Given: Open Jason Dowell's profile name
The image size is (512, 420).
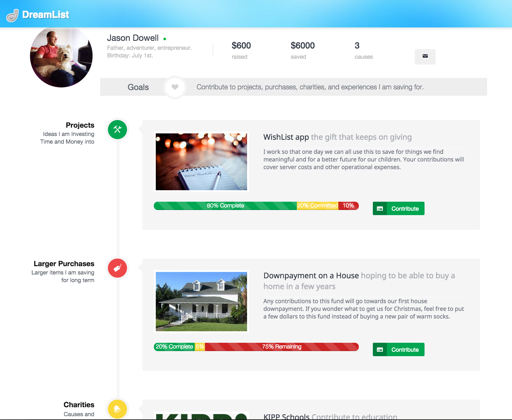Looking at the screenshot, I should click(x=133, y=38).
